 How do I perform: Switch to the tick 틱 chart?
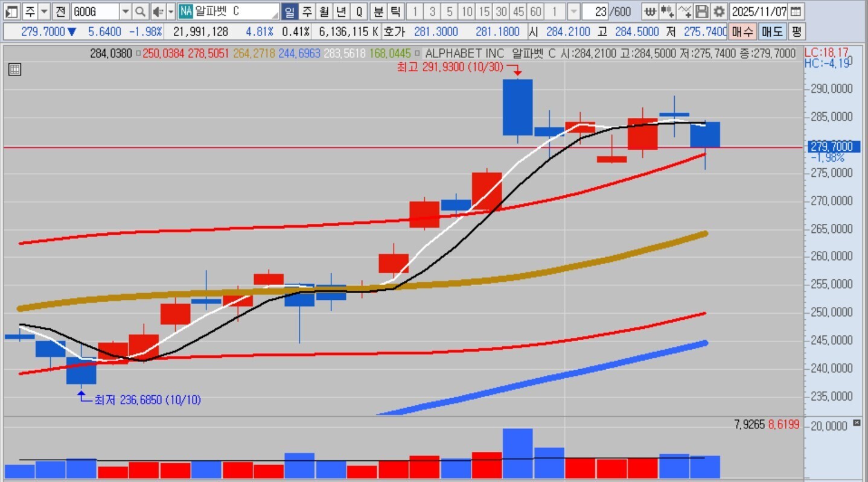[x=395, y=11]
